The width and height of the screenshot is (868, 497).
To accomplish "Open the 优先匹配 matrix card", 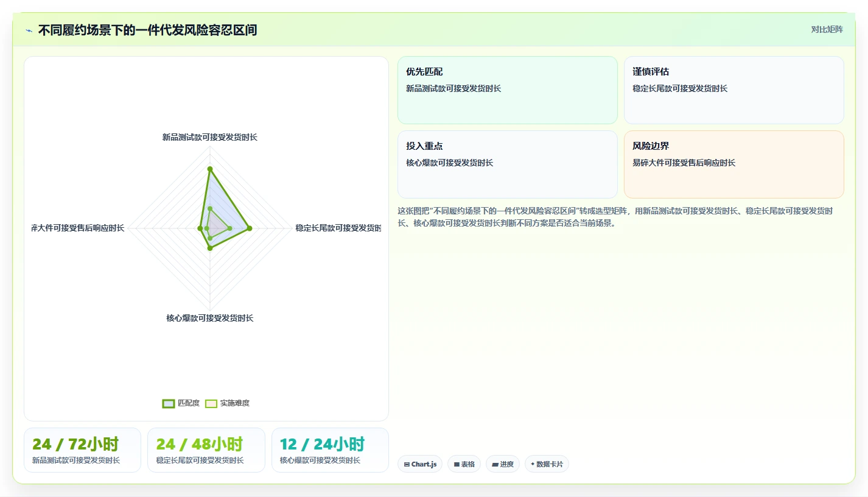I will pyautogui.click(x=507, y=90).
